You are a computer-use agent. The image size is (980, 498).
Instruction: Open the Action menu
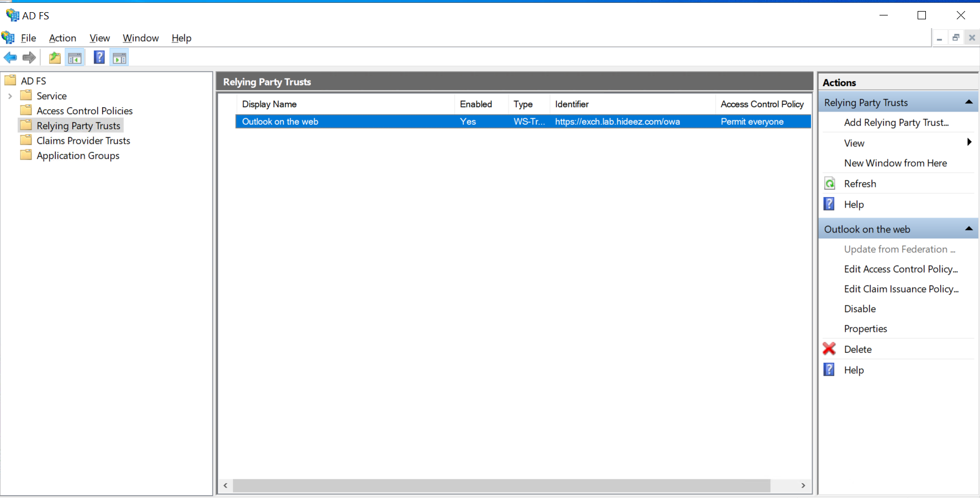tap(62, 38)
